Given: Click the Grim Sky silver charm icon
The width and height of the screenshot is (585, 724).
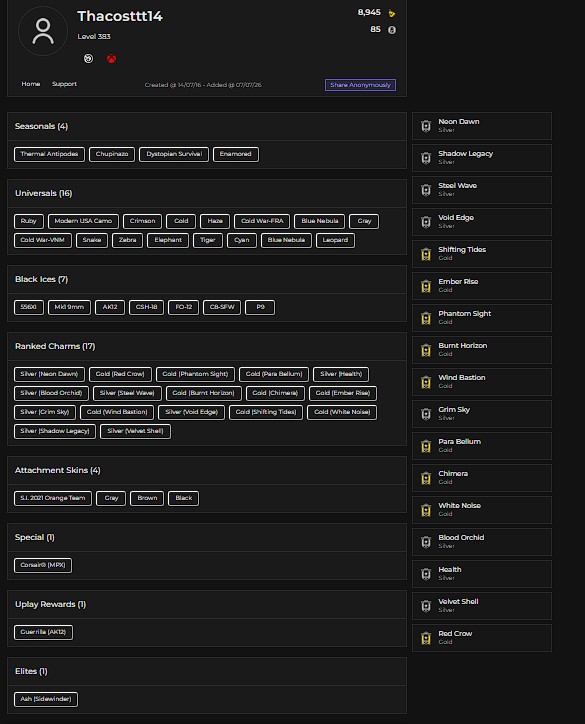Looking at the screenshot, I should pos(426,414).
